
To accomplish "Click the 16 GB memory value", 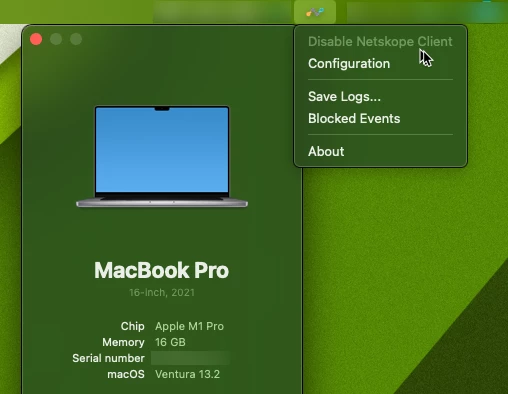I will 170,342.
